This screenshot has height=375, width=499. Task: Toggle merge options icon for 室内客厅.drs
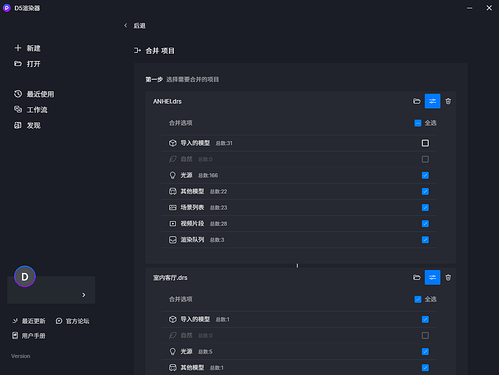click(x=432, y=277)
